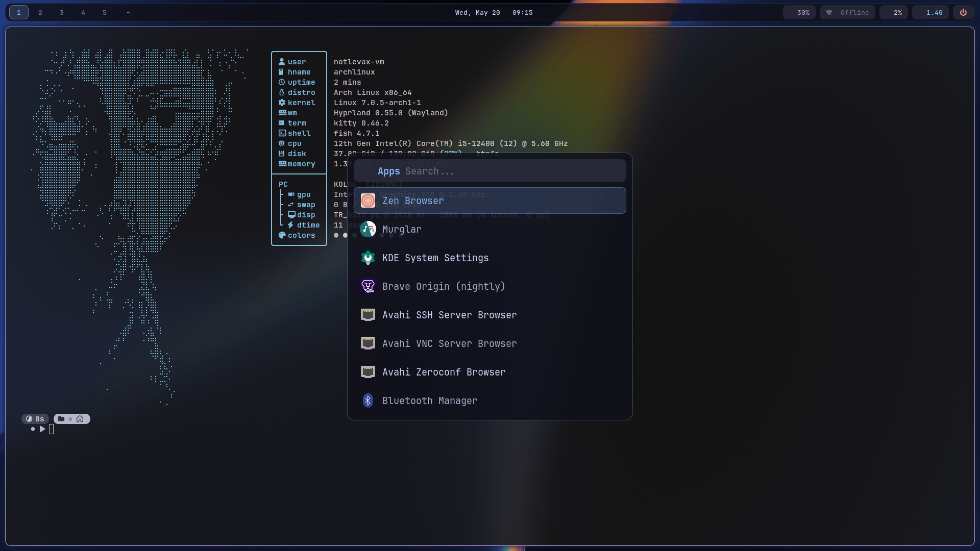Click the shell prompt icon in the terminal

point(282,133)
